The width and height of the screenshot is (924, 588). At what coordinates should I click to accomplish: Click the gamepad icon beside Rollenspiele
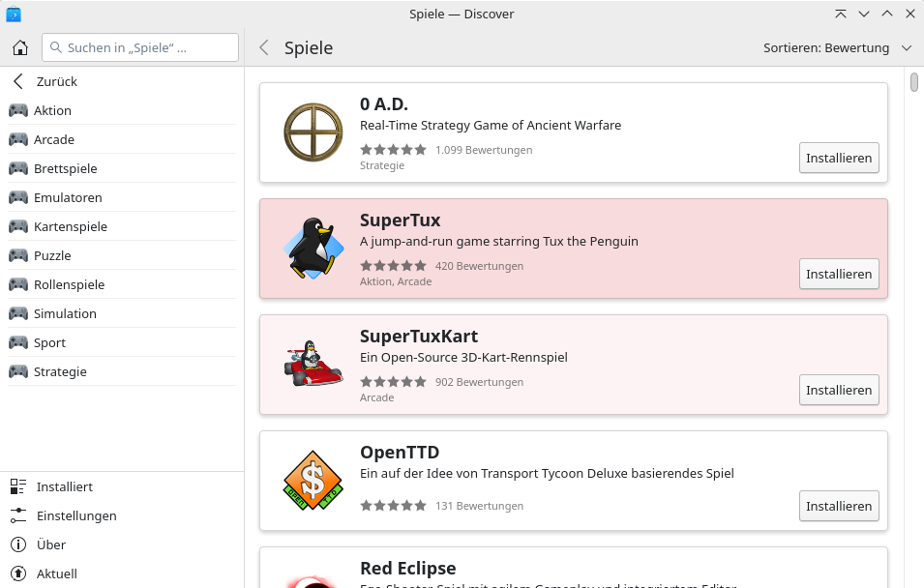[18, 284]
